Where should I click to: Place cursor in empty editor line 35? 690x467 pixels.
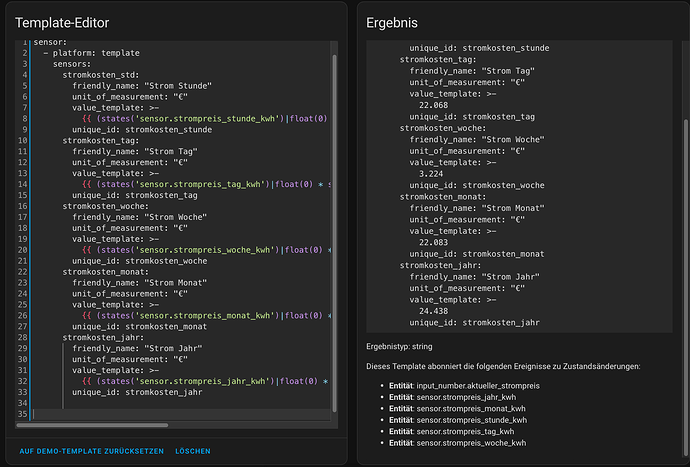point(180,414)
